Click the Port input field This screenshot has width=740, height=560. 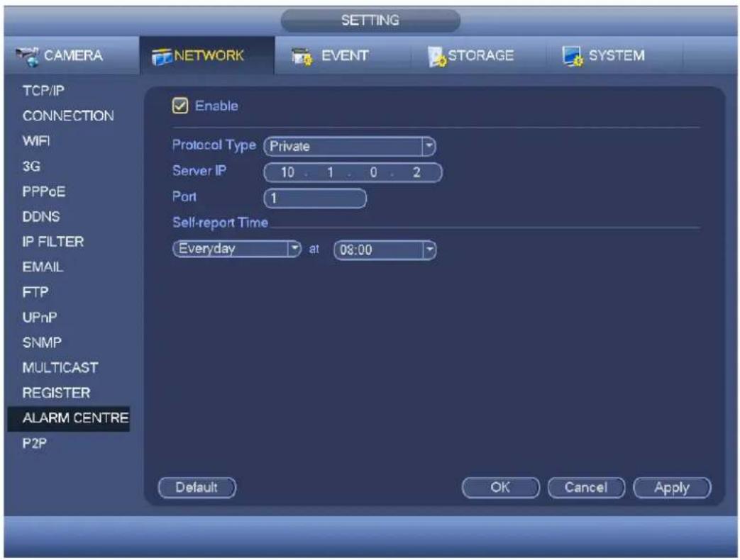click(315, 198)
